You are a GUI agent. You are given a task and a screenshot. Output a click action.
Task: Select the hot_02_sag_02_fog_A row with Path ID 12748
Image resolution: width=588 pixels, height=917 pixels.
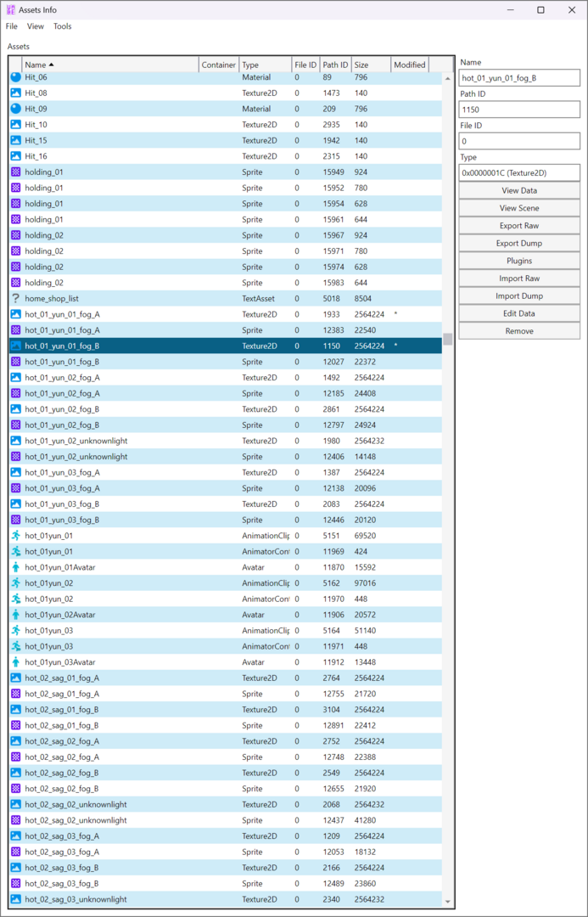pyautogui.click(x=226, y=757)
